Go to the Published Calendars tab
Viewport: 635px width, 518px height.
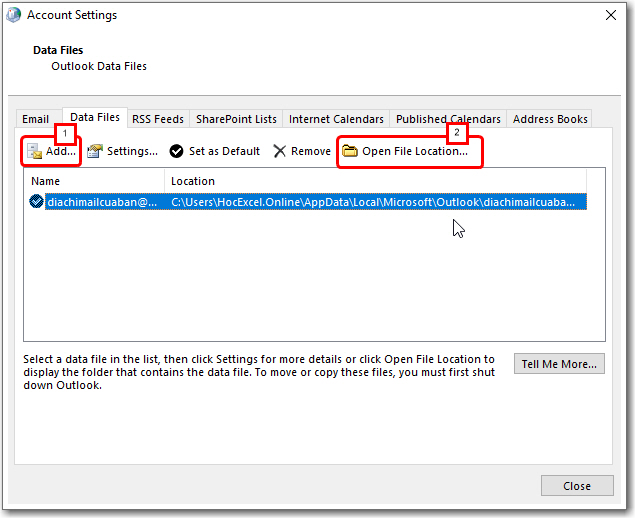(448, 119)
